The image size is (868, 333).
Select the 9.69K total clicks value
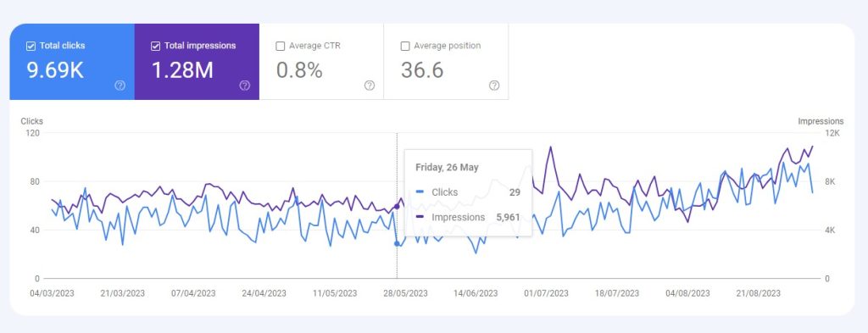tap(55, 70)
